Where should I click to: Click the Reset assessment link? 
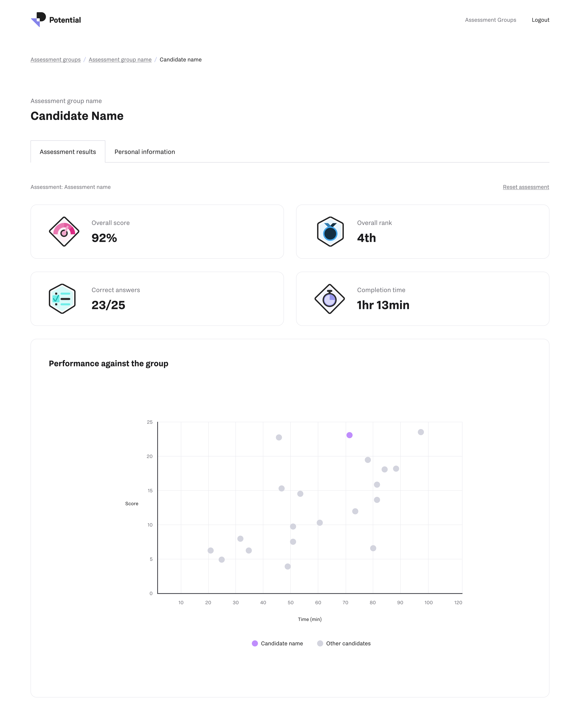coord(526,187)
